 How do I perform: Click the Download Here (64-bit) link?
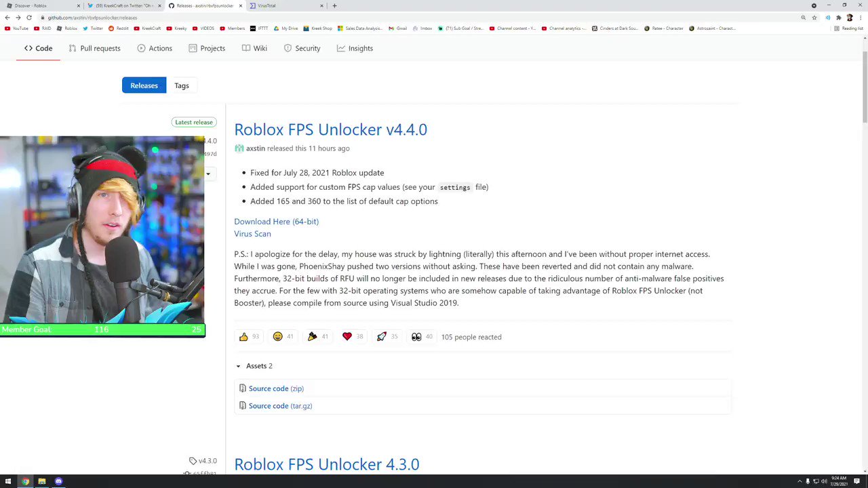(x=276, y=222)
